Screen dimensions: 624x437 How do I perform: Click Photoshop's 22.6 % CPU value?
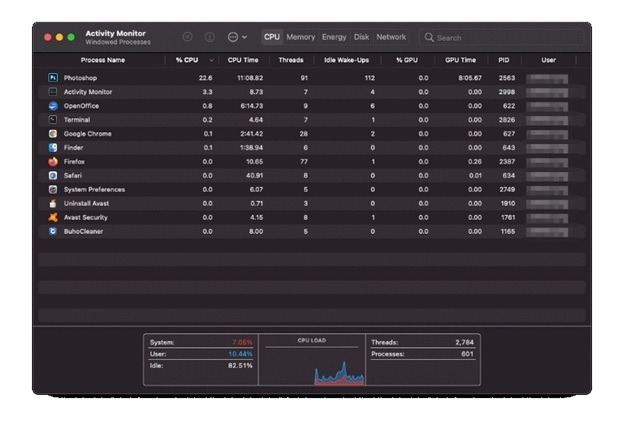pos(205,78)
